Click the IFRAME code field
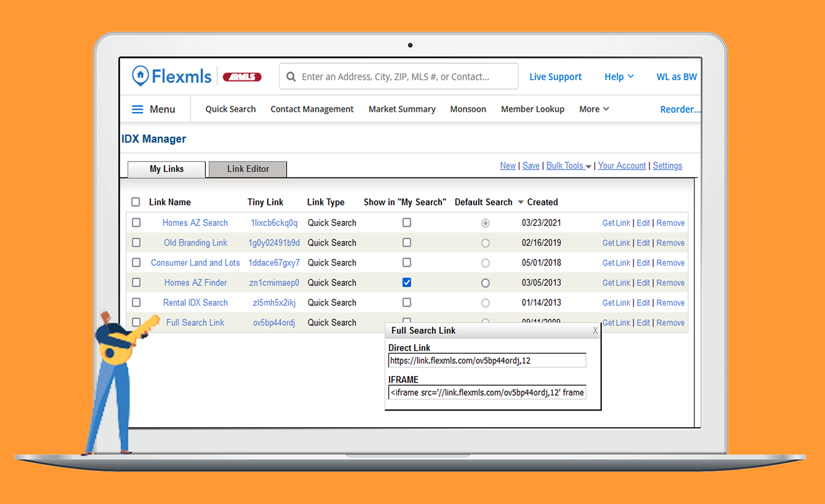825x504 pixels. click(x=487, y=392)
